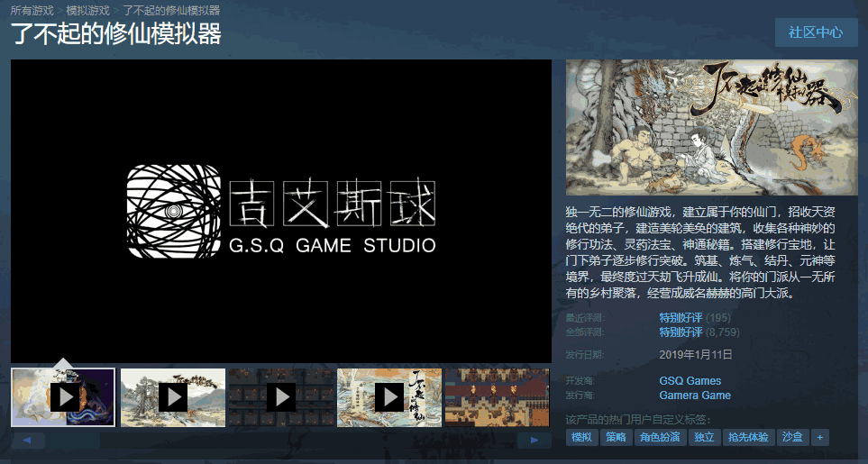The image size is (868, 464).
Task: Play the third video thumbnail
Action: [x=281, y=396]
